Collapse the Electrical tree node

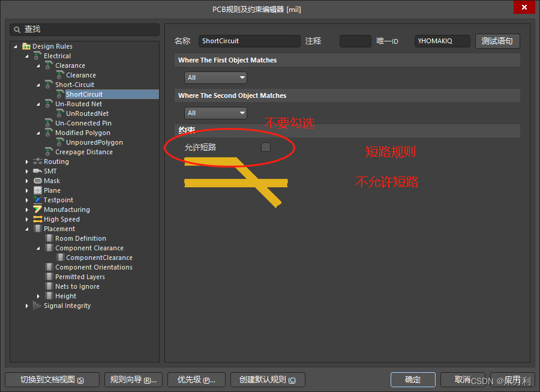pyautogui.click(x=27, y=56)
